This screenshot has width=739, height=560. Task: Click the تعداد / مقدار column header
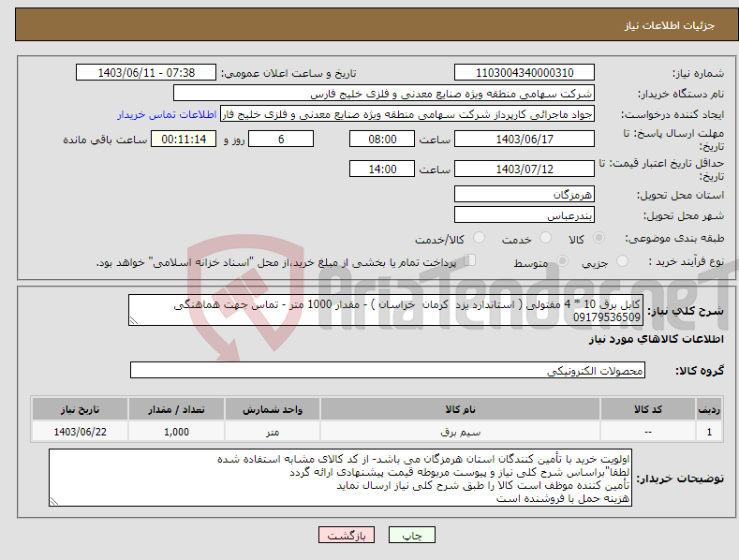point(176,409)
